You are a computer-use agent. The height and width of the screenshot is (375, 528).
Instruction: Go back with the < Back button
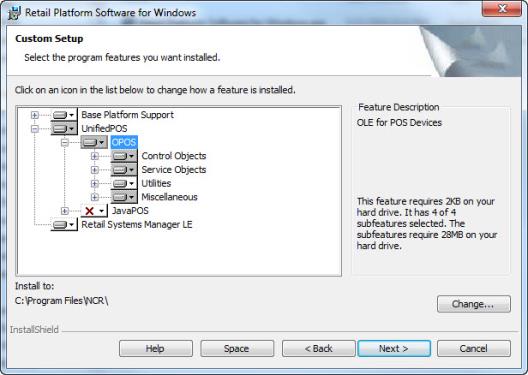[319, 348]
